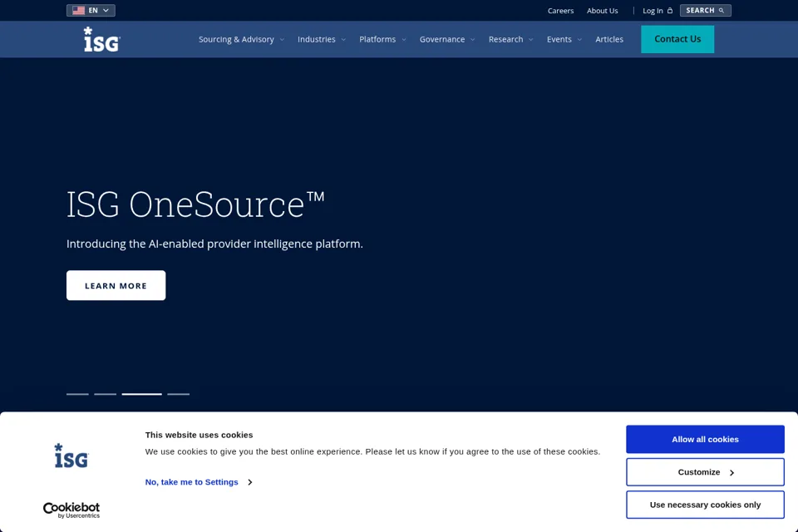Screen dimensions: 798x532
Task: Click Use necessary cookies only button
Action: coord(705,505)
